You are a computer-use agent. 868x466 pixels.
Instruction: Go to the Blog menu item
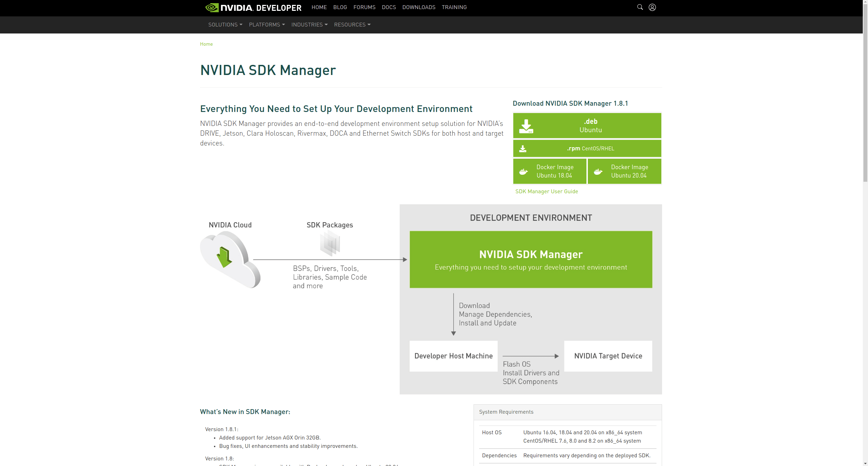pyautogui.click(x=340, y=7)
